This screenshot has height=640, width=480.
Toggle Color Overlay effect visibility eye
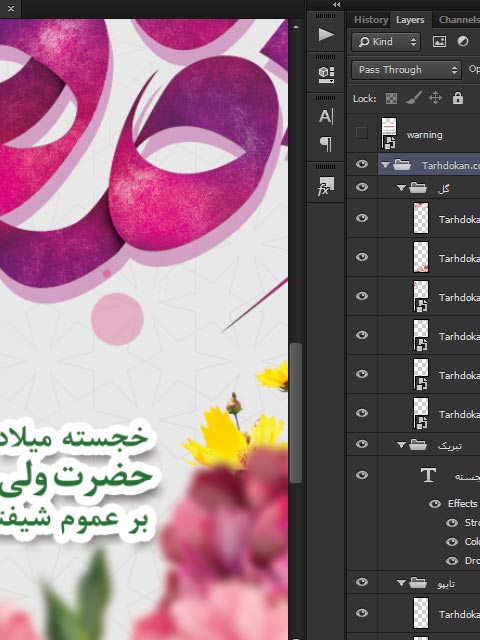(451, 542)
